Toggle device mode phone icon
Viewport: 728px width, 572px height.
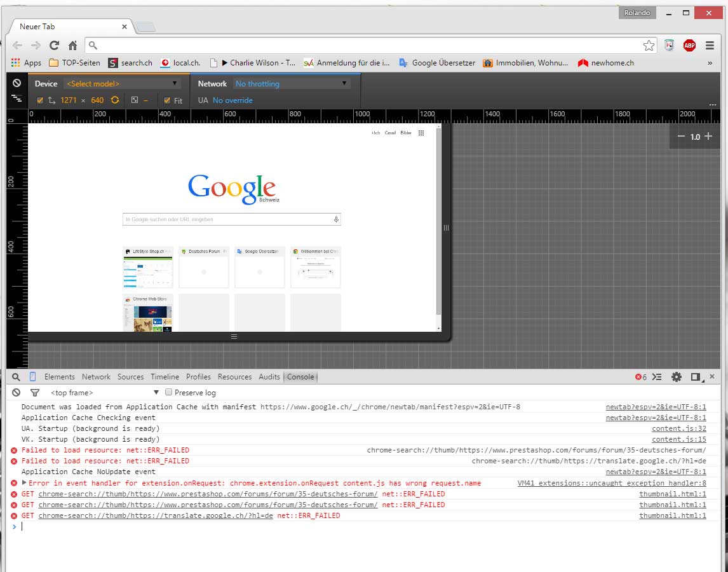coord(32,377)
